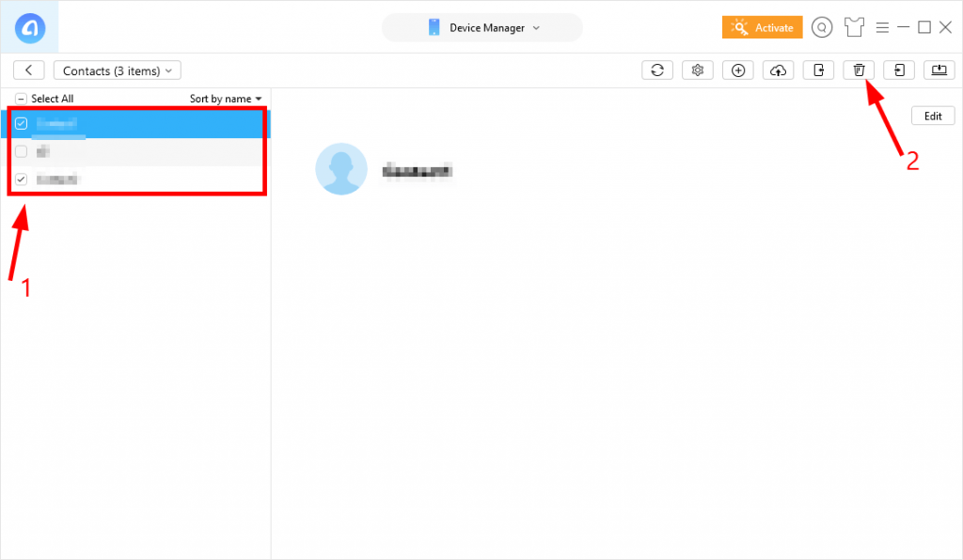Click the orange Activate button
The height and width of the screenshot is (560, 963).
(x=763, y=27)
